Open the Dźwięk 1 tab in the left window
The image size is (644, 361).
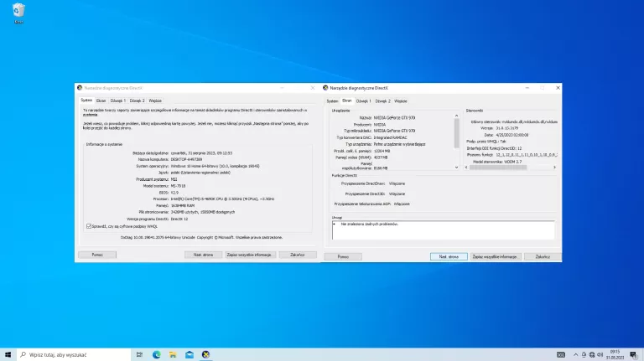pyautogui.click(x=118, y=101)
